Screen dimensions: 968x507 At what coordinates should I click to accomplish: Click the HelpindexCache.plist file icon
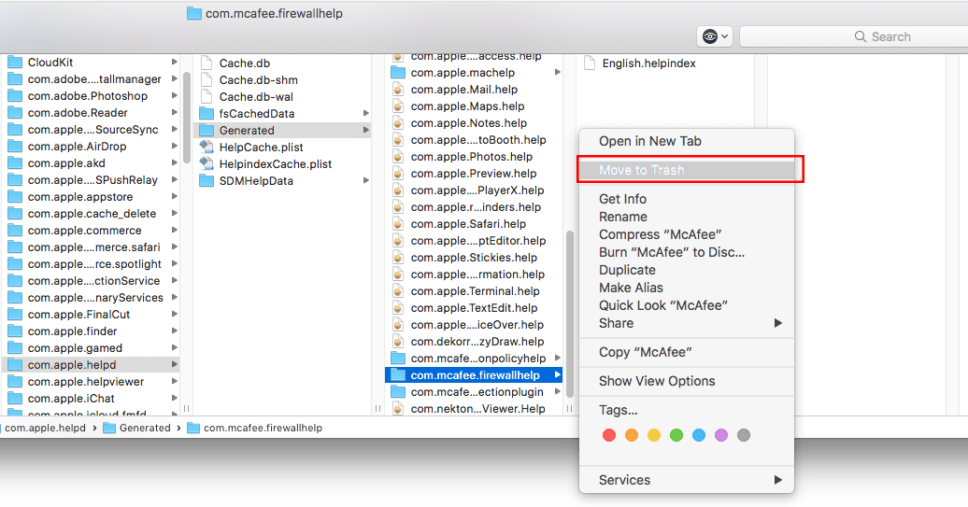(207, 164)
